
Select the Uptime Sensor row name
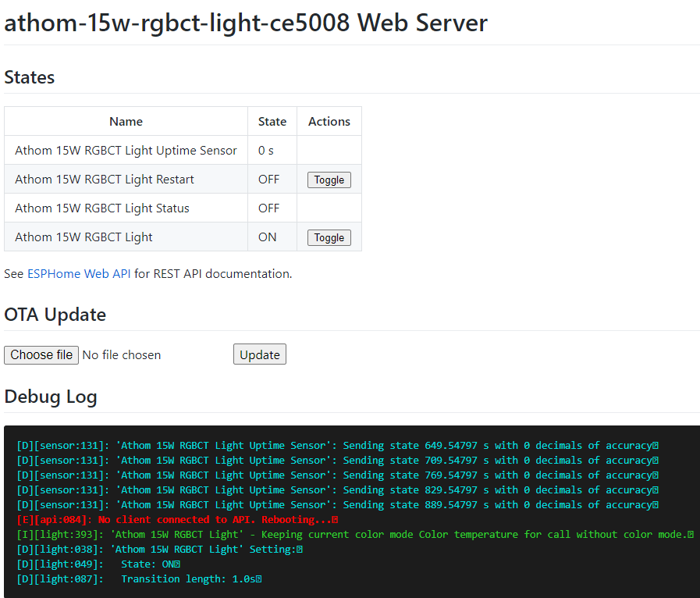pos(126,151)
